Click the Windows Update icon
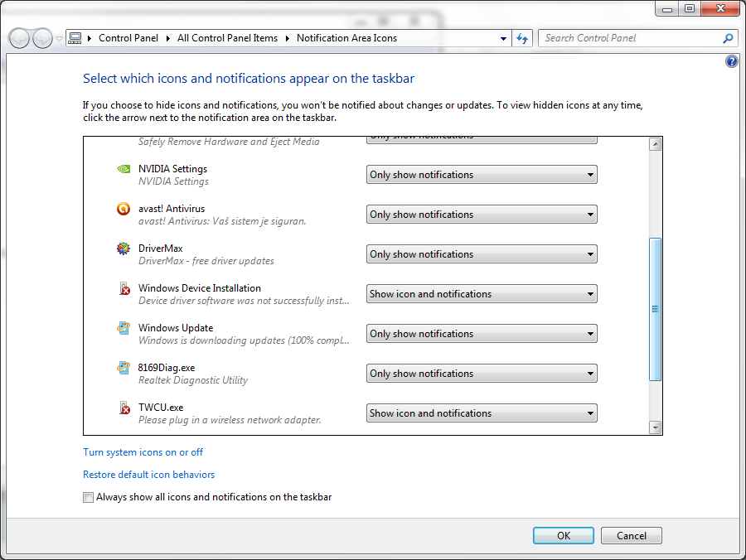Image resolution: width=746 pixels, height=560 pixels. click(124, 328)
